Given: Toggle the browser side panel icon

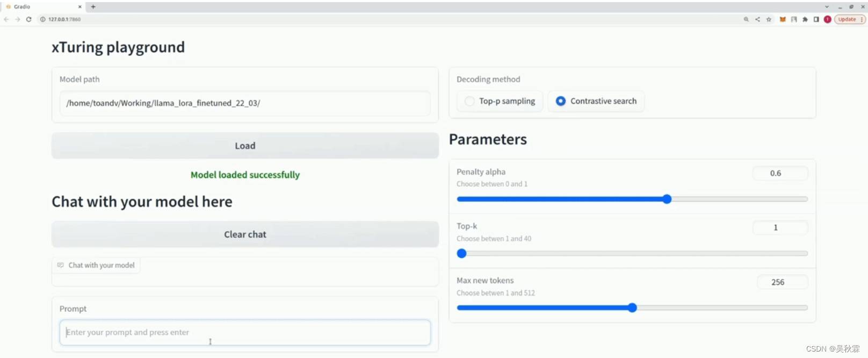Looking at the screenshot, I should tap(816, 19).
